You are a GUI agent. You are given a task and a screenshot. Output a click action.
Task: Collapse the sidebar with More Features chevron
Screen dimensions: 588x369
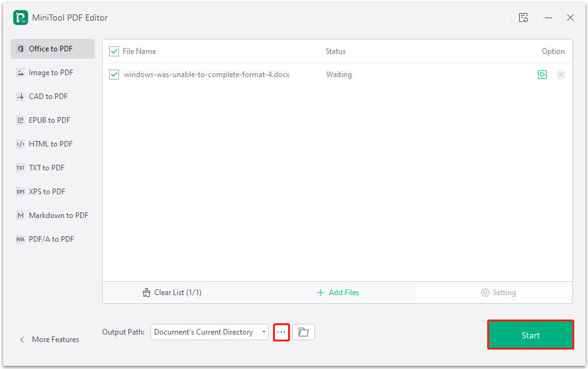tap(49, 339)
